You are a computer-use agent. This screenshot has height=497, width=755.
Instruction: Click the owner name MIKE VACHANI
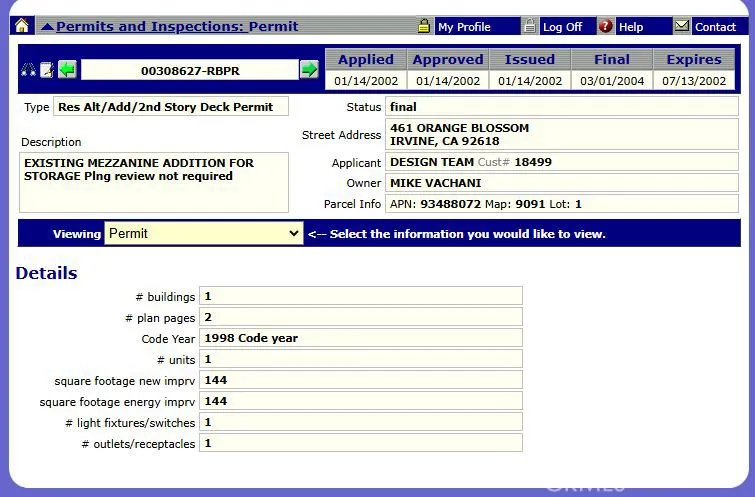pyautogui.click(x=435, y=183)
